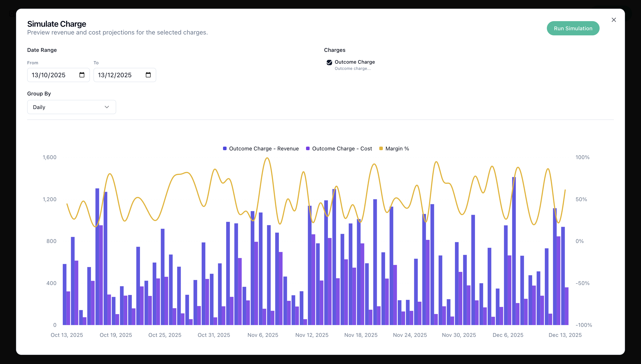Select the Outcome Charge - Cost legend entry

(x=342, y=148)
